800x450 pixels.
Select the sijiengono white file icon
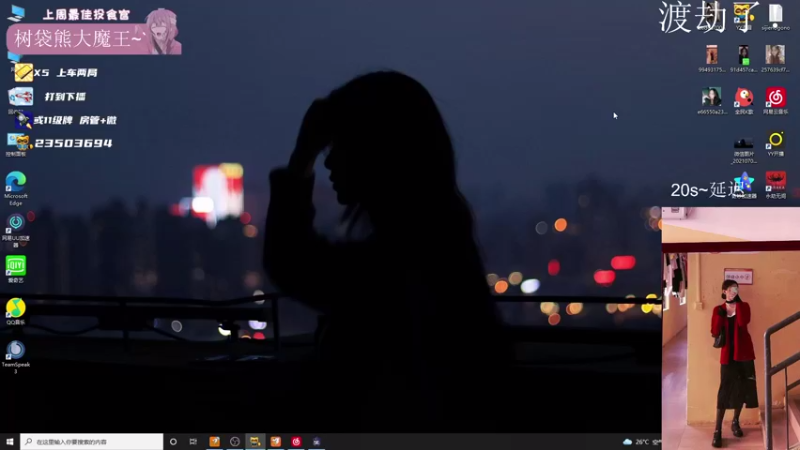pyautogui.click(x=776, y=16)
